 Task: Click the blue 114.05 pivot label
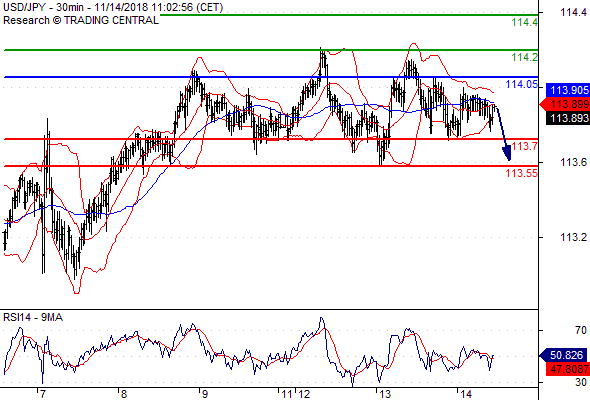[x=522, y=84]
